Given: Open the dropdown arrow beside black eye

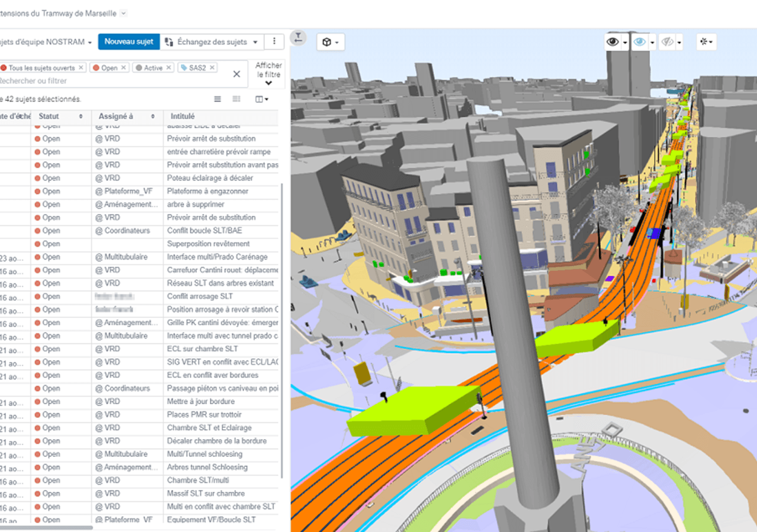Looking at the screenshot, I should coord(625,43).
